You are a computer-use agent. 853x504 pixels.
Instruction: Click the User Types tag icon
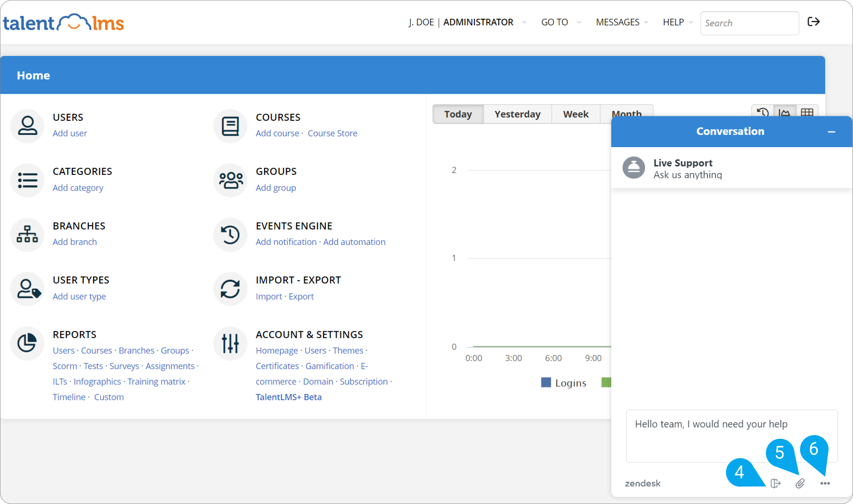click(x=27, y=289)
